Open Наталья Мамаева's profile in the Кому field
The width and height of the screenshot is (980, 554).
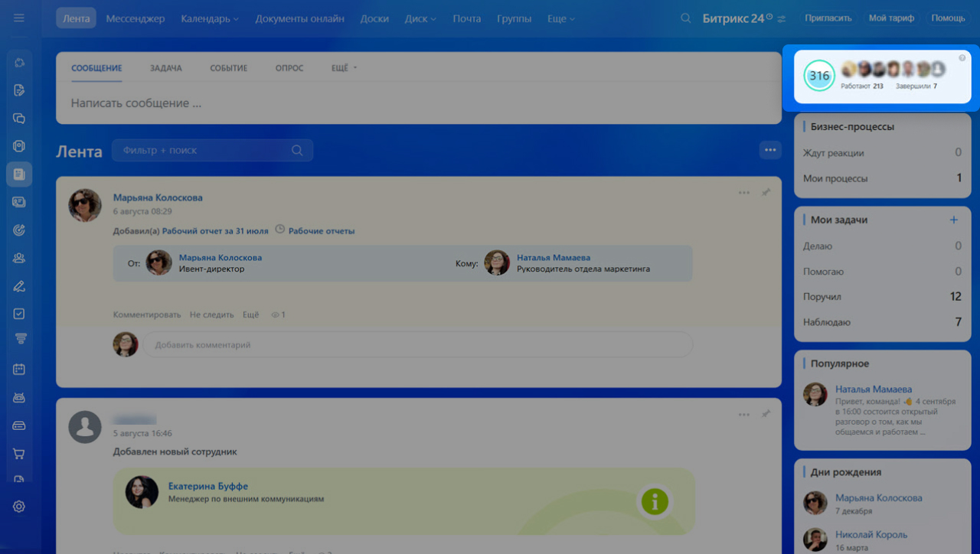coord(554,258)
